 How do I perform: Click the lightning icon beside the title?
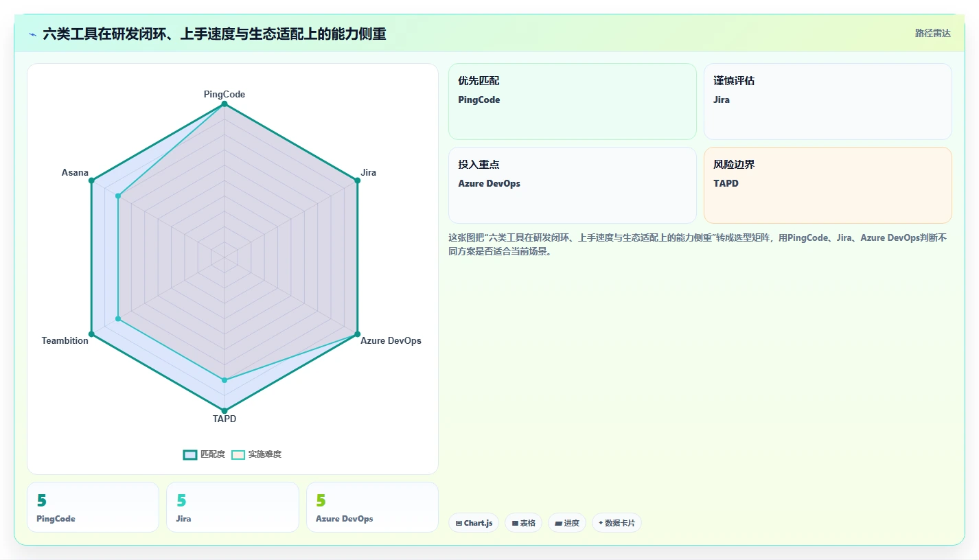coord(32,34)
